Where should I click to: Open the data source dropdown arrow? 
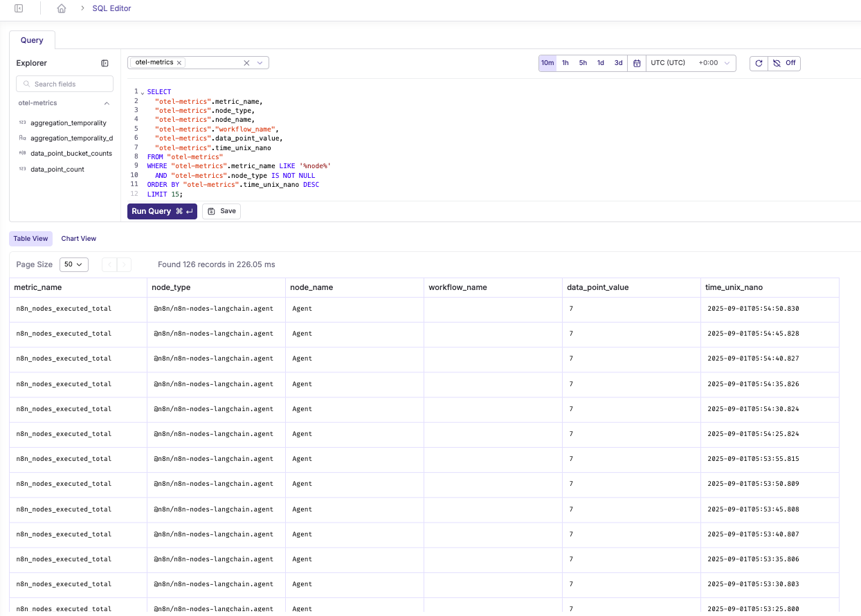(260, 62)
